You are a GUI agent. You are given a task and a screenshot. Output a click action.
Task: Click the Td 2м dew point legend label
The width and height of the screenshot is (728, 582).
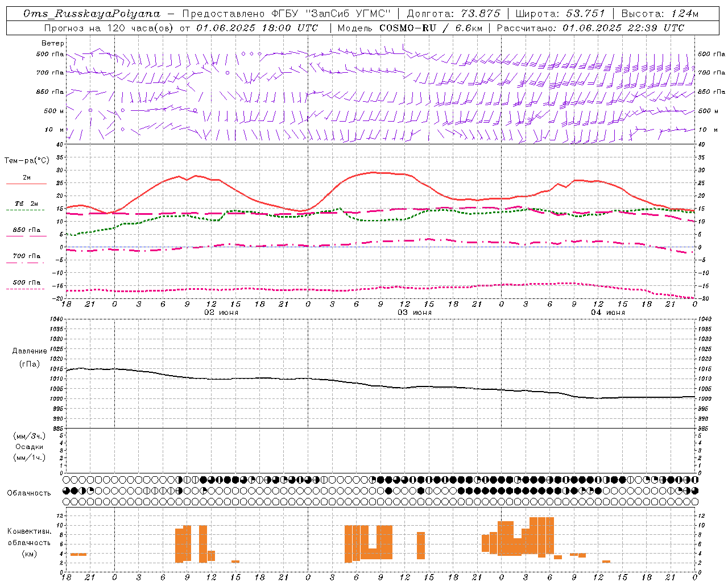click(x=27, y=203)
